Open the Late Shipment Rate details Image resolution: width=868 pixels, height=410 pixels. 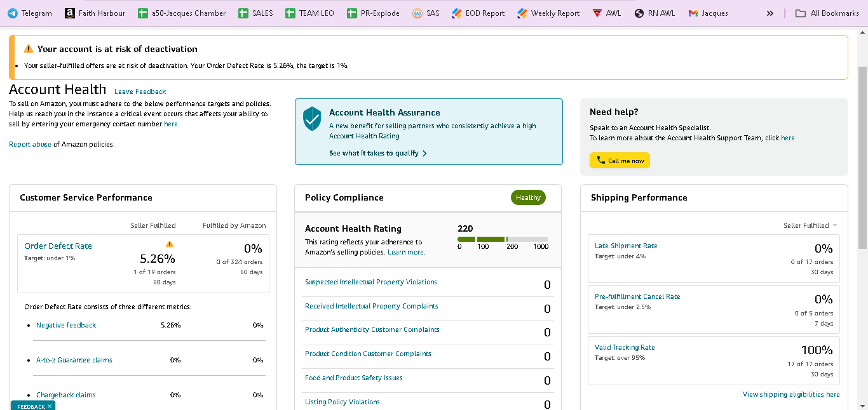[626, 246]
